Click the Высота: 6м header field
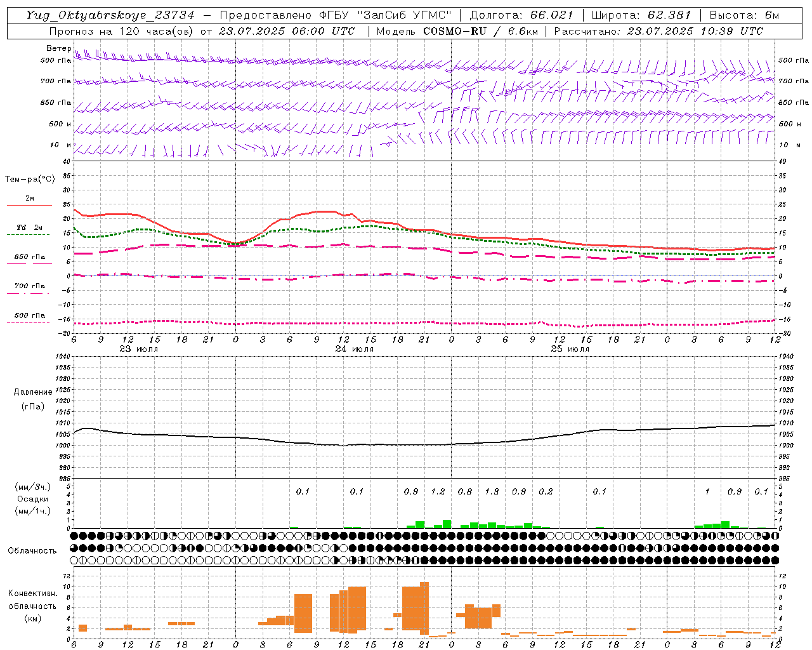The width and height of the screenshot is (812, 650). tap(745, 15)
